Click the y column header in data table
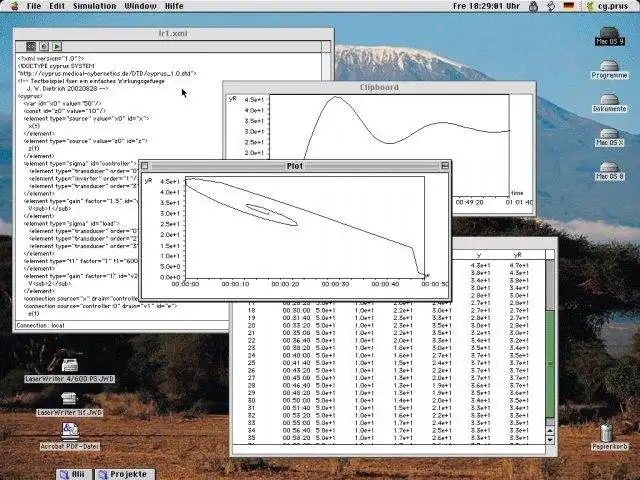 [x=479, y=255]
